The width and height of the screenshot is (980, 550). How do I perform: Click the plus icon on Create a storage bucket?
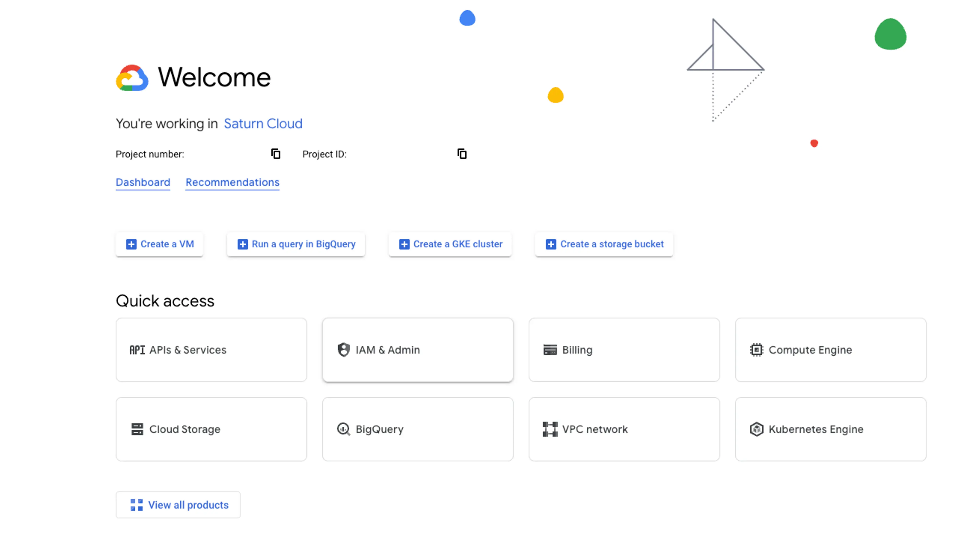click(551, 244)
